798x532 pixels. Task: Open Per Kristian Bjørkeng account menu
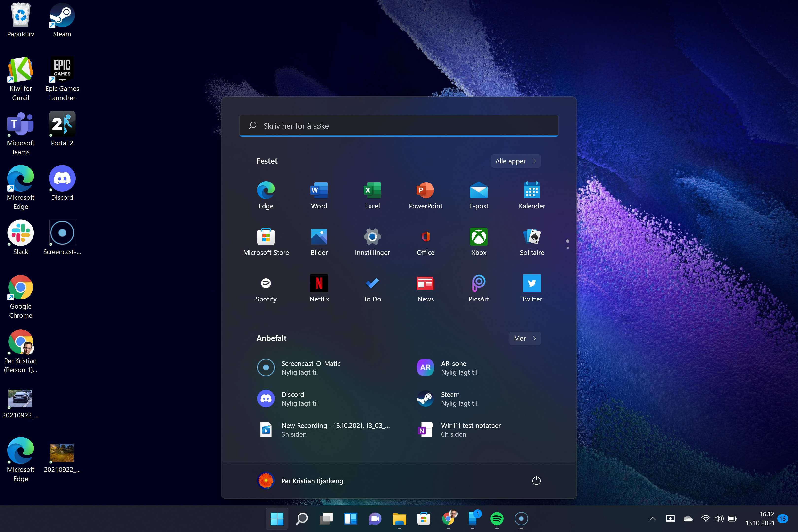click(x=301, y=481)
